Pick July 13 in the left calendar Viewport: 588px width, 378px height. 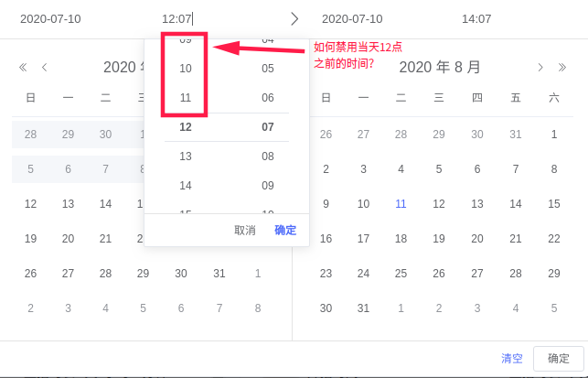68,204
